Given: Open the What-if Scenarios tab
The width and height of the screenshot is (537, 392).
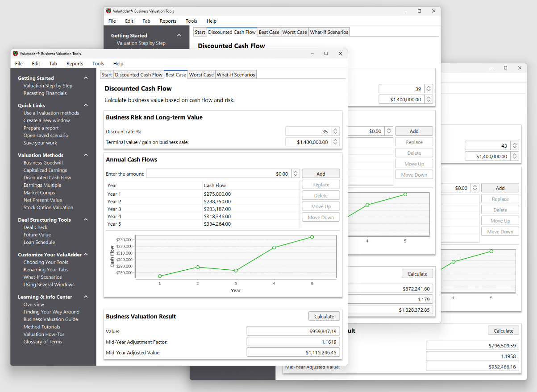Looking at the screenshot, I should [236, 75].
